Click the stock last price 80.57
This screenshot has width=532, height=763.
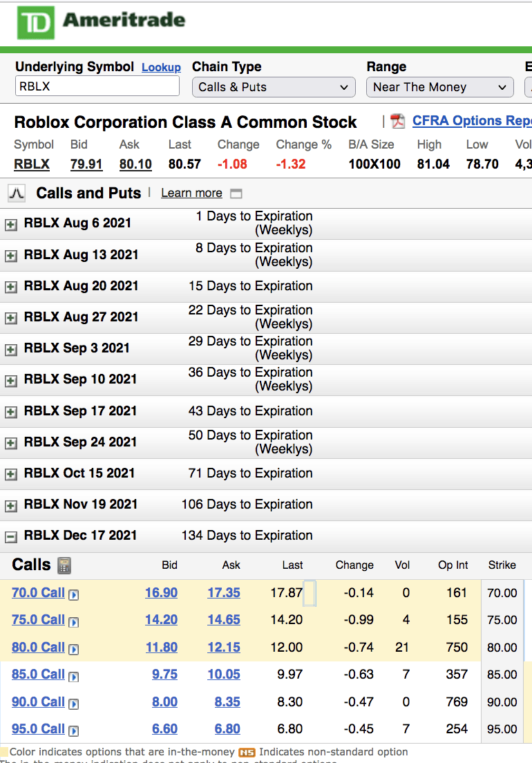tap(184, 164)
